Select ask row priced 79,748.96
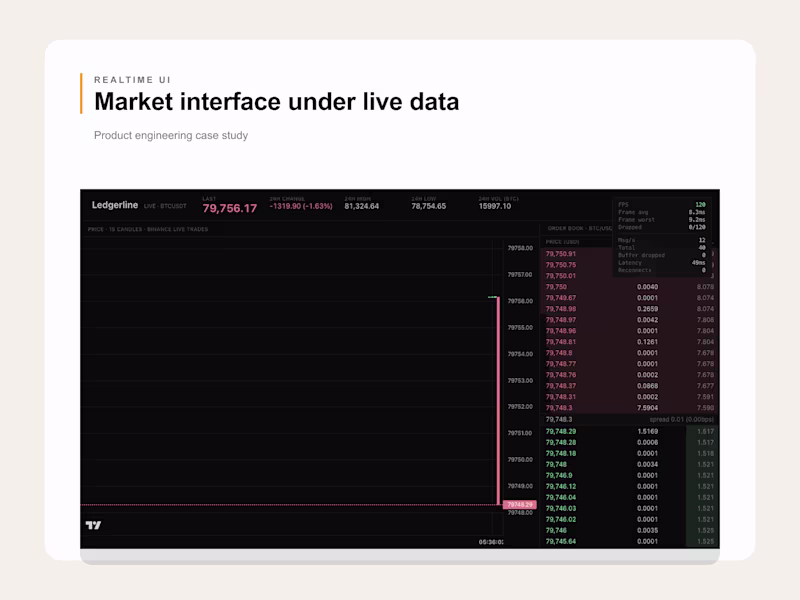This screenshot has height=600, width=800. pyautogui.click(x=630, y=331)
